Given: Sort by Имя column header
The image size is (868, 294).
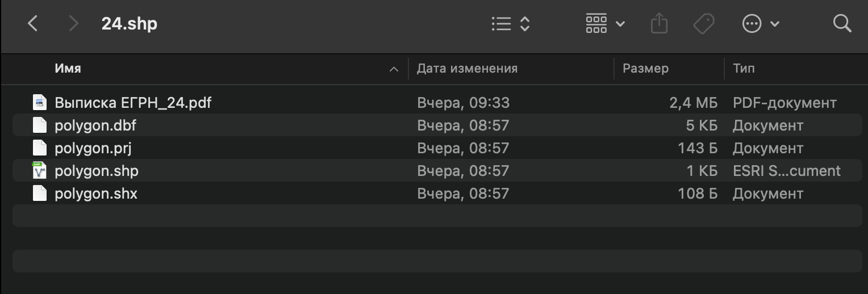Looking at the screenshot, I should [68, 69].
